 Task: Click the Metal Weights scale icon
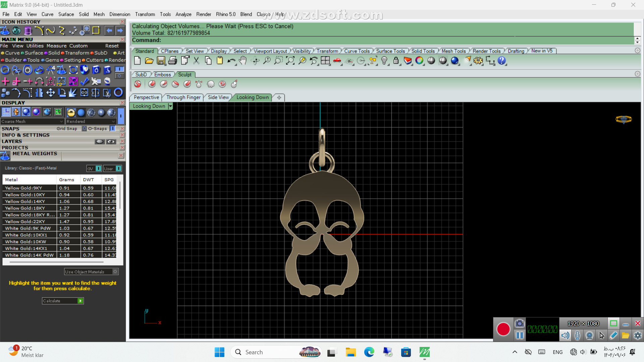click(x=5, y=156)
